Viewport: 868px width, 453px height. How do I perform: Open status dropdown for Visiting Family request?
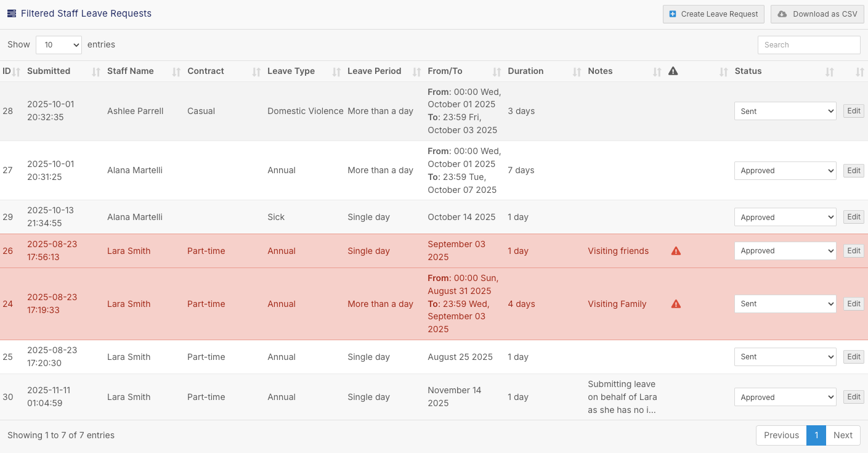pyautogui.click(x=785, y=304)
